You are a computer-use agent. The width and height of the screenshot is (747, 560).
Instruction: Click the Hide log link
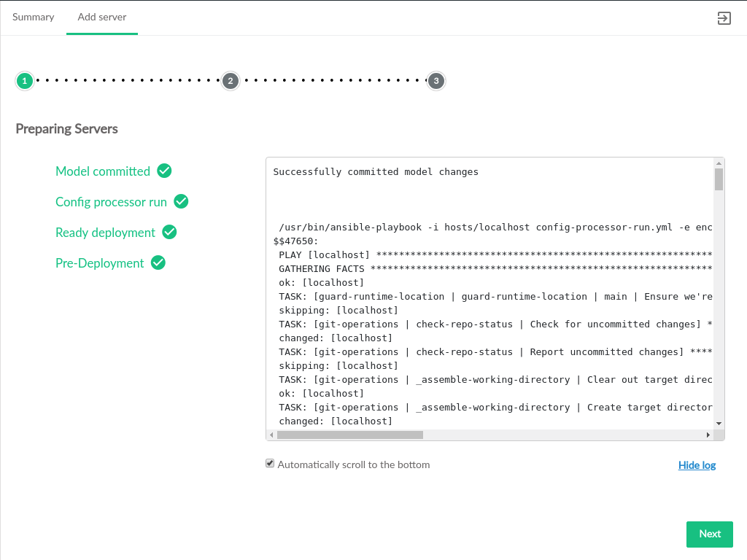pos(697,465)
